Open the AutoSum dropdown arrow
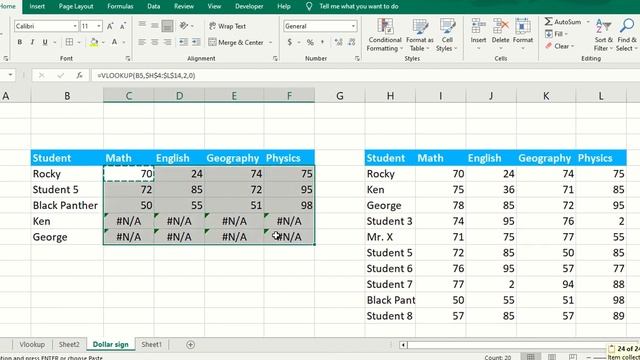 588,22
